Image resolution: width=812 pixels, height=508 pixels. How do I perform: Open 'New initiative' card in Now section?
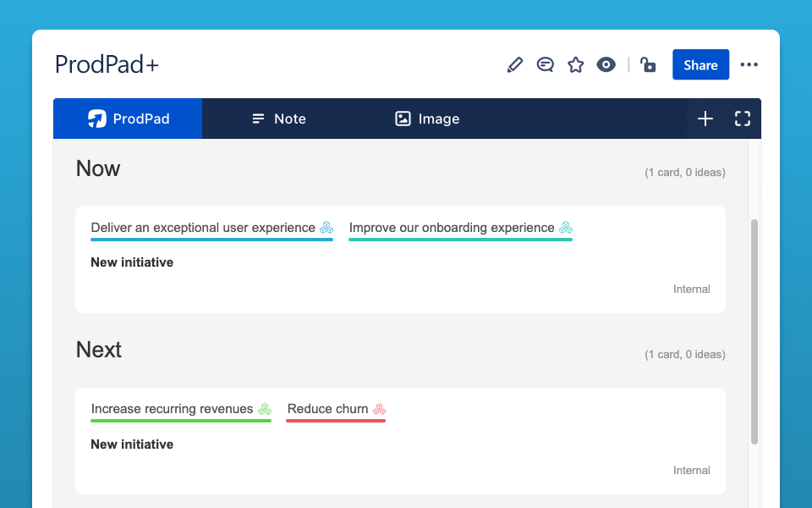(132, 262)
